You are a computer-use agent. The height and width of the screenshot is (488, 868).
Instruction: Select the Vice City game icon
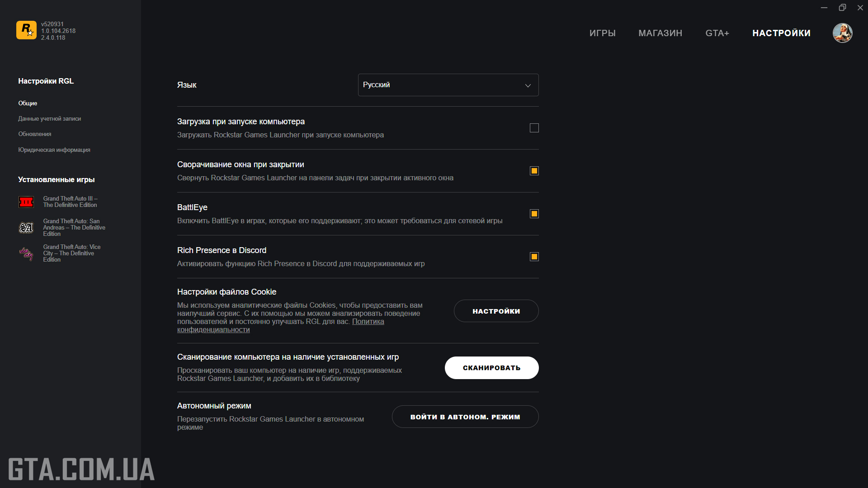(26, 253)
